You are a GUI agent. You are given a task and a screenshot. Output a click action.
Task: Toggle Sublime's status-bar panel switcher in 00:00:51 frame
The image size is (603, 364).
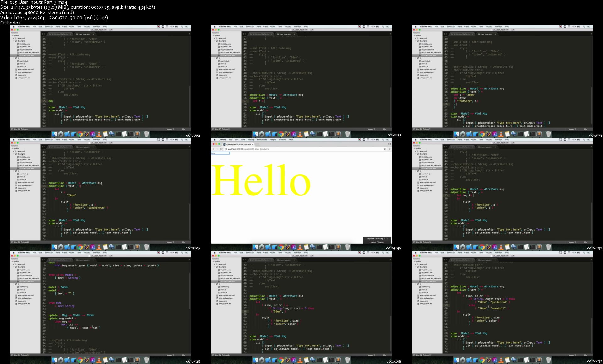click(x=12, y=129)
